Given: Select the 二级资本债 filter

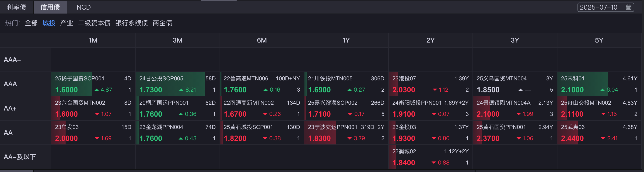Looking at the screenshot, I should click(x=94, y=23).
